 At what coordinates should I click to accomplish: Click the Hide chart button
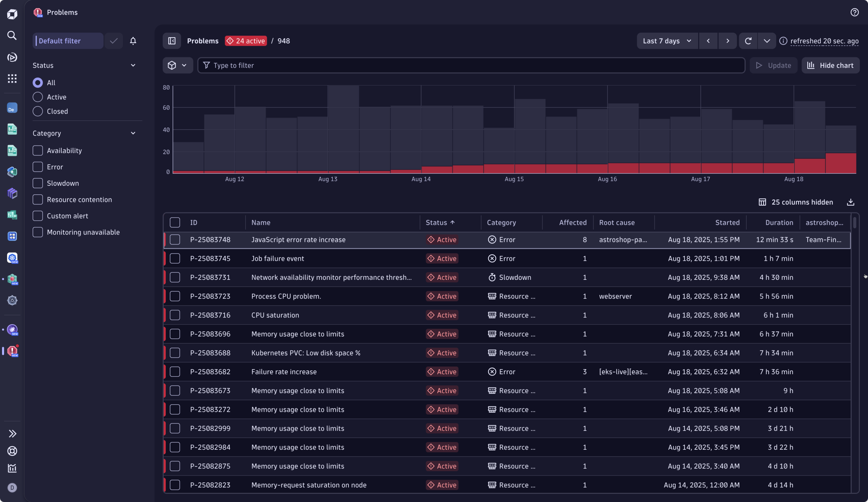click(x=830, y=65)
